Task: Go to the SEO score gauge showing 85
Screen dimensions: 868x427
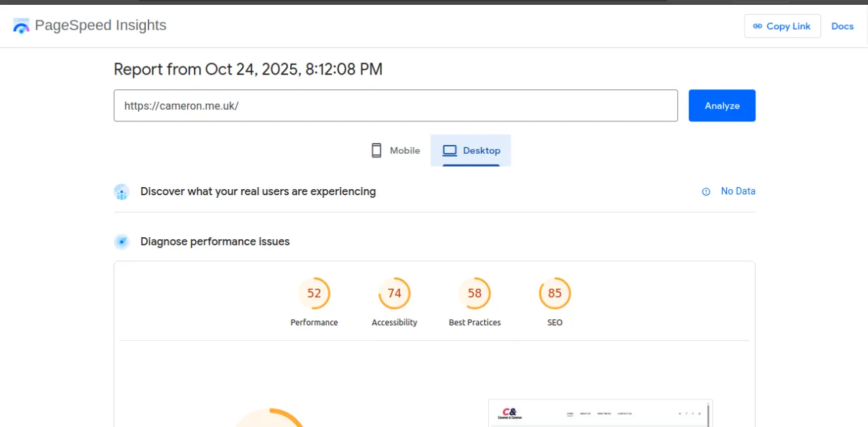Action: tap(555, 294)
